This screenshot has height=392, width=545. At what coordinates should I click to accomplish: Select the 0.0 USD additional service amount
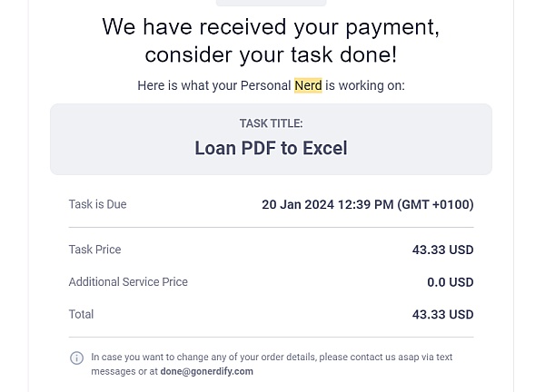point(450,282)
